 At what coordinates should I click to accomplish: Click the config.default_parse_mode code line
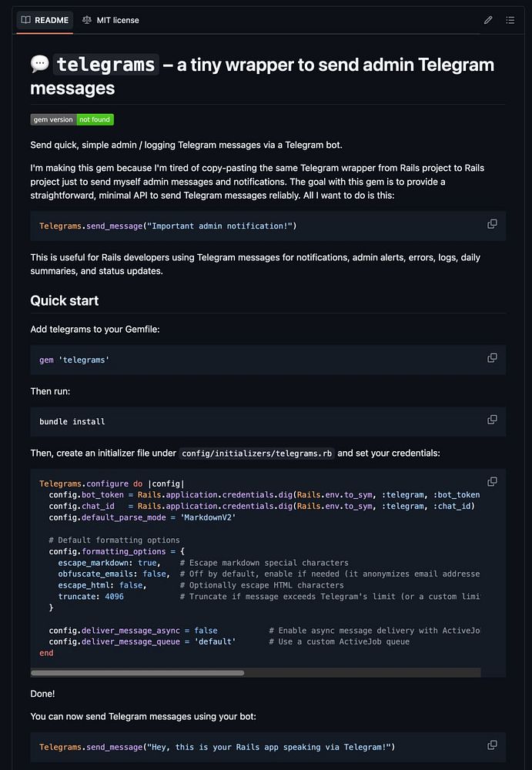[x=142, y=517]
